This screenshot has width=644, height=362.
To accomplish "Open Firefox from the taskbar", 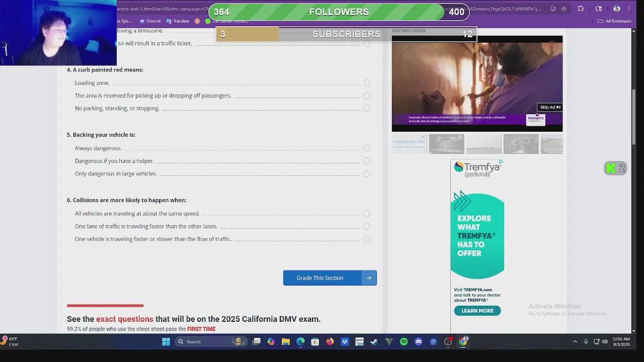I will point(330,342).
